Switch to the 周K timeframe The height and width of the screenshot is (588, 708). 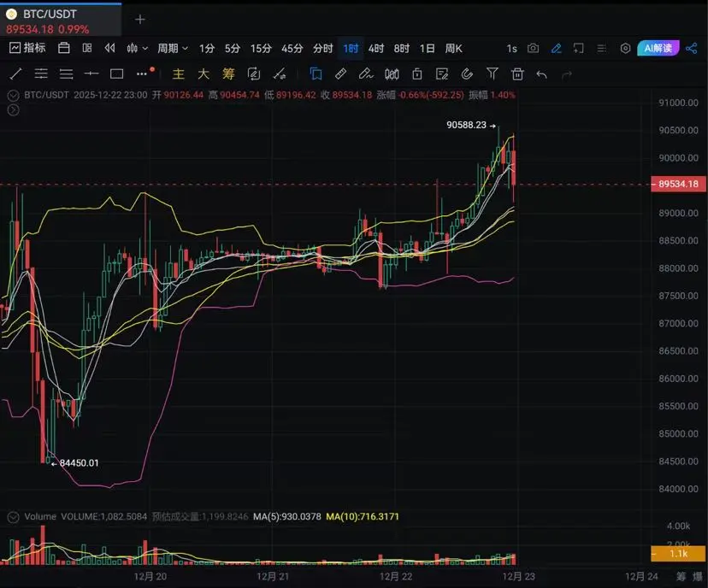tap(453, 48)
